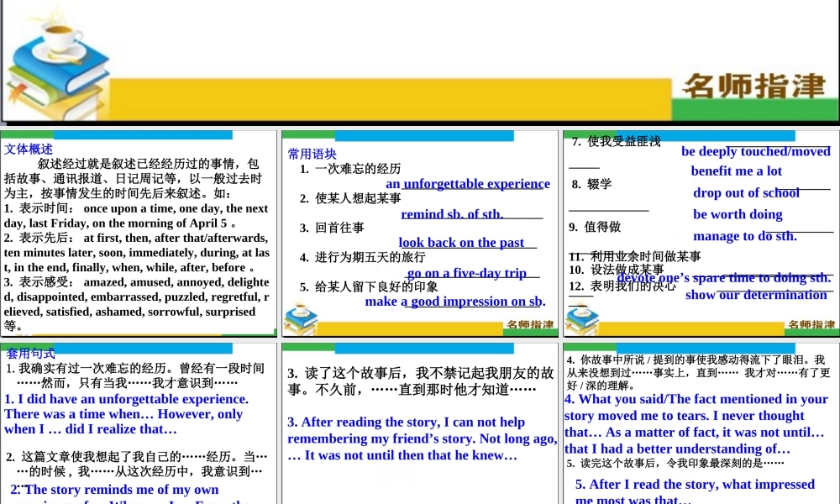Expand the 常用语块 section header

point(312,154)
